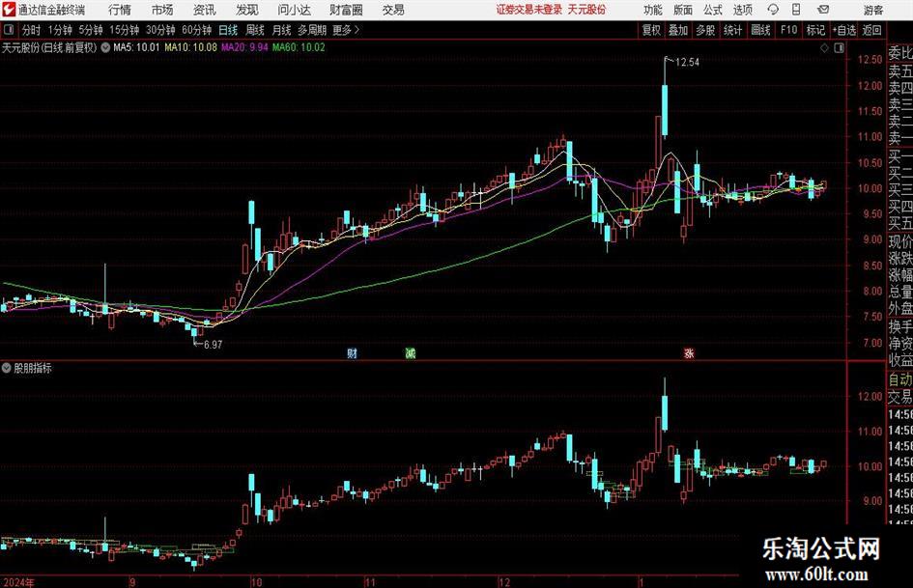Click the 6.97 low price label

[213, 345]
